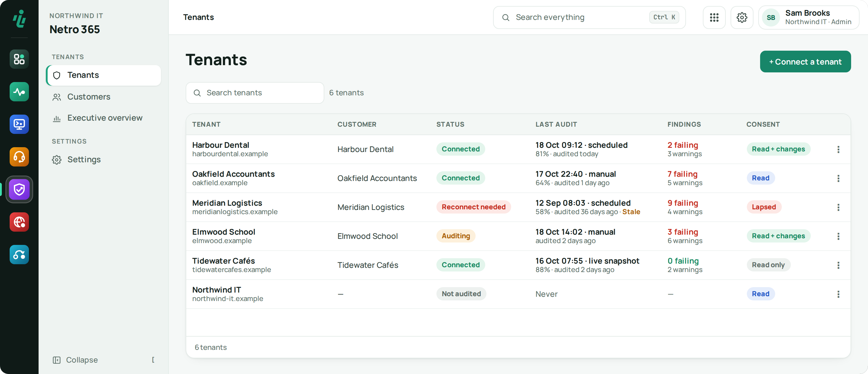Sort by the Customer column header
The image size is (868, 374).
(x=357, y=125)
